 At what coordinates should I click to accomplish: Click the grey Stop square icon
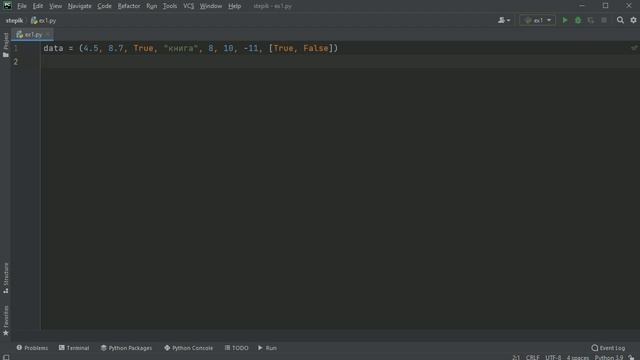(604, 20)
